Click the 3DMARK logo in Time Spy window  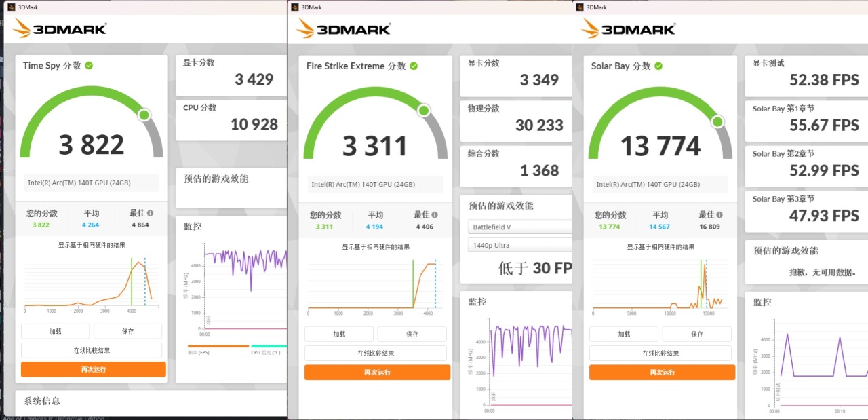(60, 28)
